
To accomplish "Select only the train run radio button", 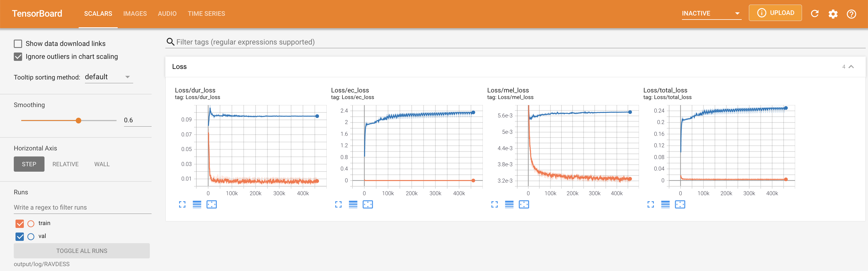I will (x=31, y=223).
